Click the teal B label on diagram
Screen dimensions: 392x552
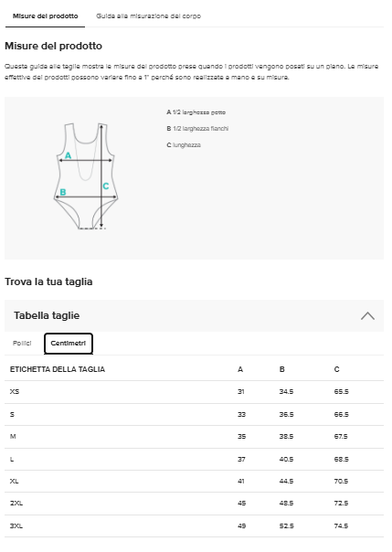(63, 192)
